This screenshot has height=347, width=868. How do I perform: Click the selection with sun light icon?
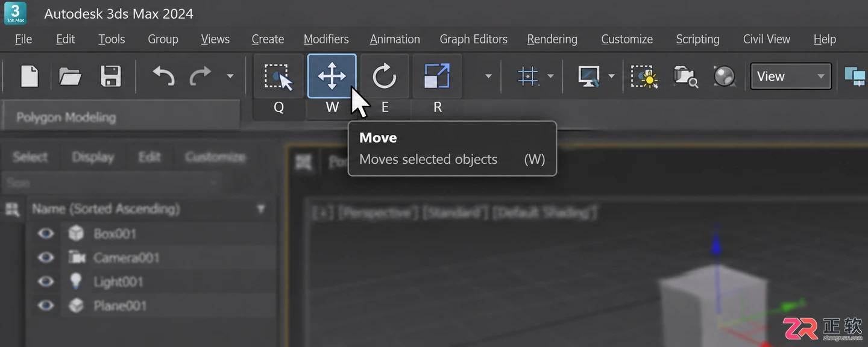(x=644, y=77)
